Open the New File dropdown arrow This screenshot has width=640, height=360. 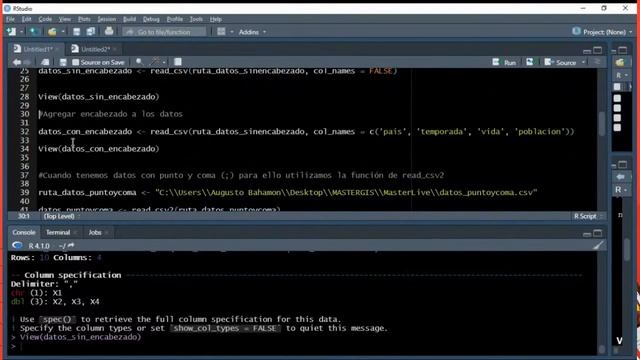[21, 32]
